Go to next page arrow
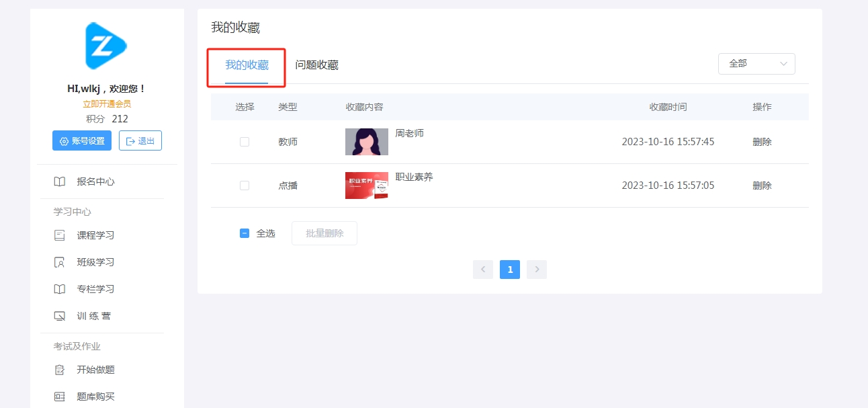 coord(537,270)
